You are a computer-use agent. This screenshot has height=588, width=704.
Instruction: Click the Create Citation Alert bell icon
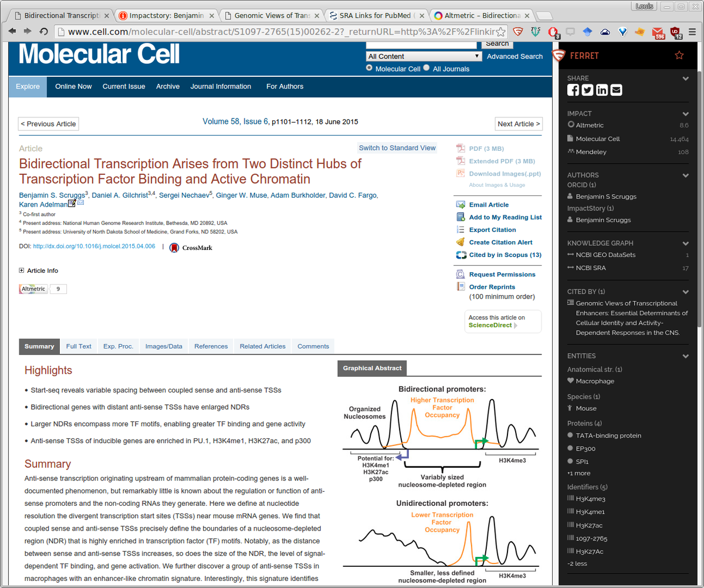point(461,242)
